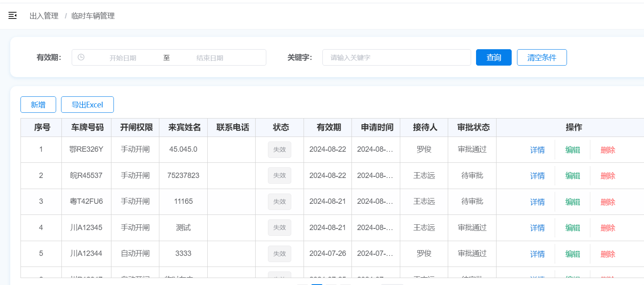Click the 失效 status tag for 粤T42FU6

point(279,202)
